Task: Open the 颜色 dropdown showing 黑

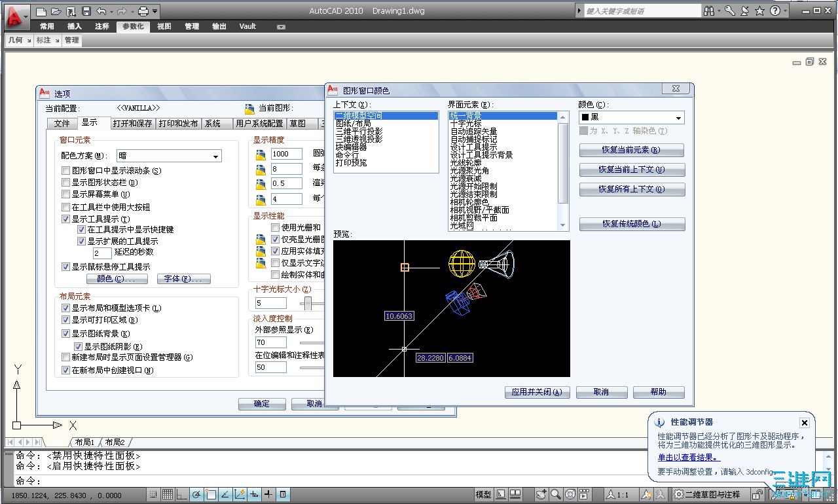Action: tap(632, 117)
